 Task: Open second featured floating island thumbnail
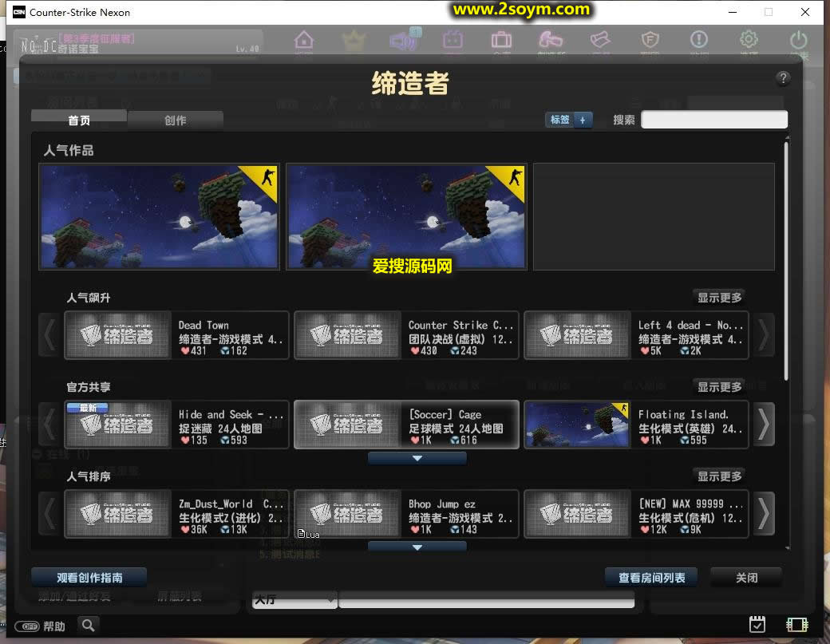(x=406, y=216)
